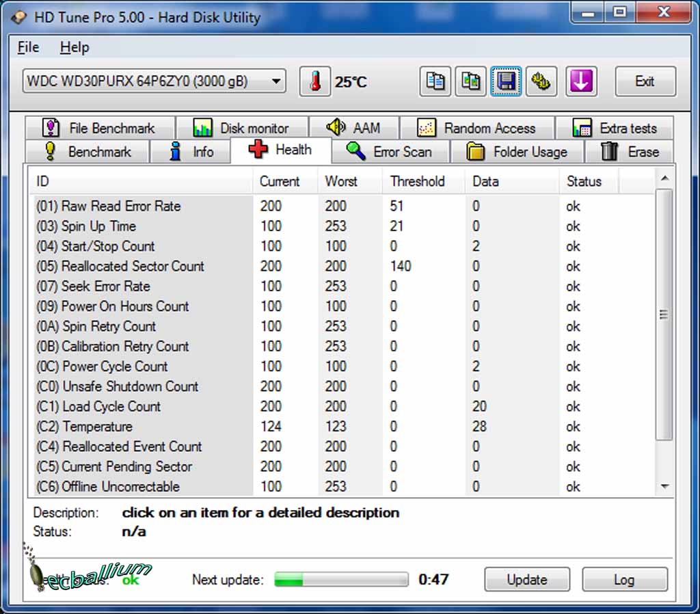Viewport: 700px width, 614px height.
Task: Open the Error Scan tab
Action: [x=389, y=152]
